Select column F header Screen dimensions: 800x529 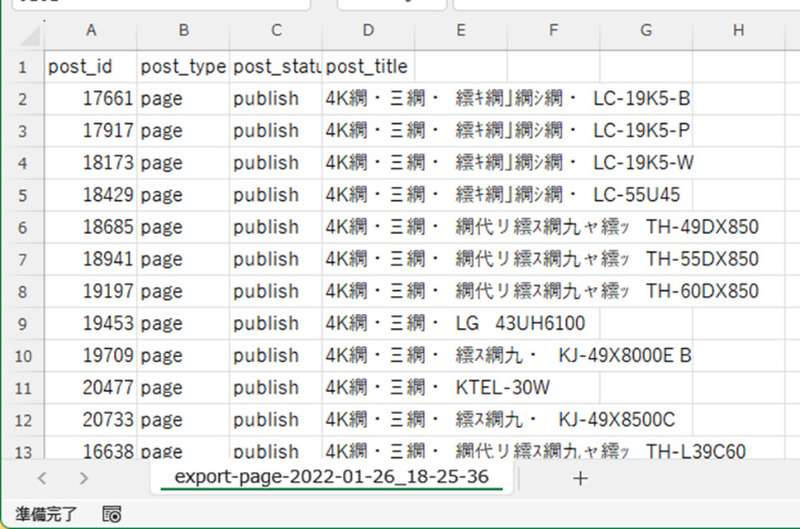[554, 31]
